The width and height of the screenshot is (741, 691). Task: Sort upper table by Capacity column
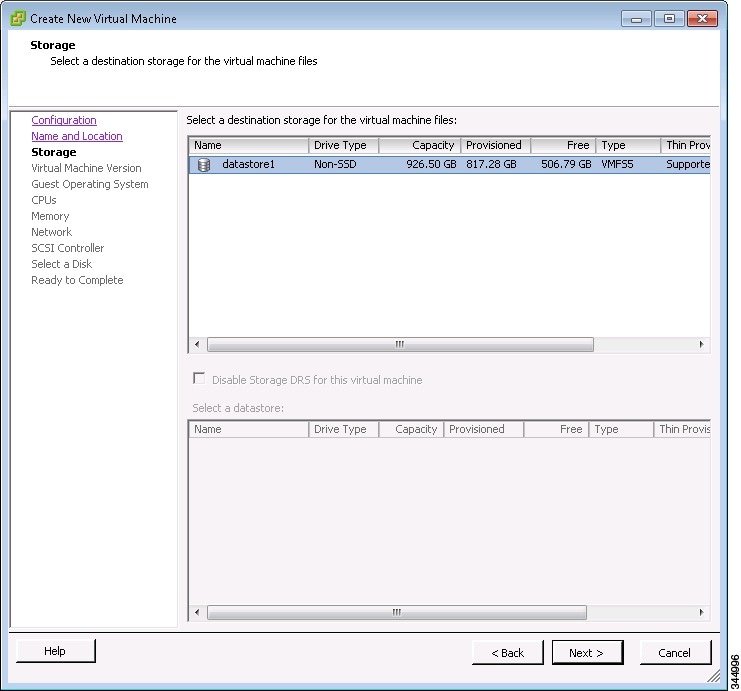coord(420,145)
